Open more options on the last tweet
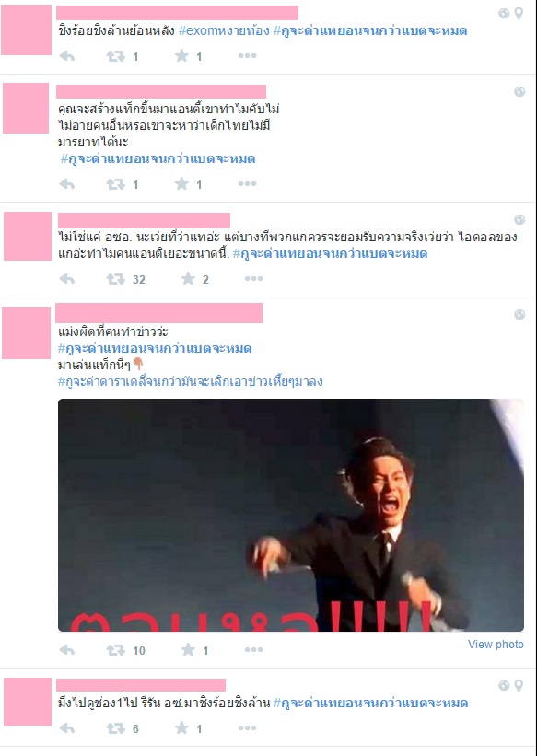Screen dimensions: 537x756 [247, 728]
